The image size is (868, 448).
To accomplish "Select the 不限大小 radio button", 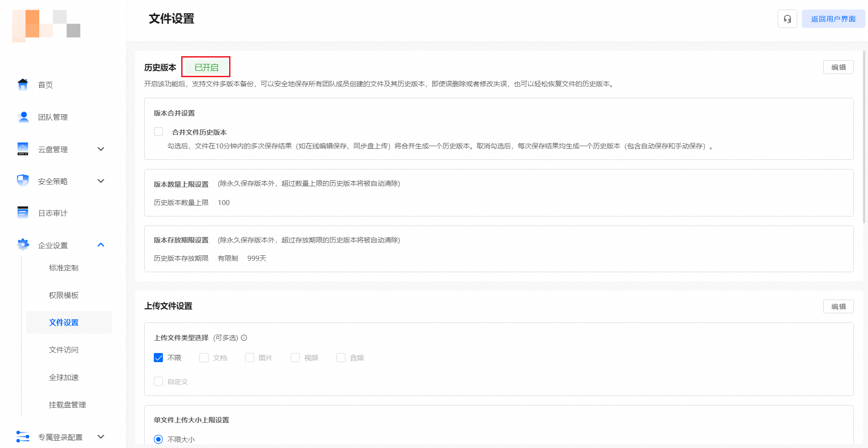I will click(x=158, y=439).
